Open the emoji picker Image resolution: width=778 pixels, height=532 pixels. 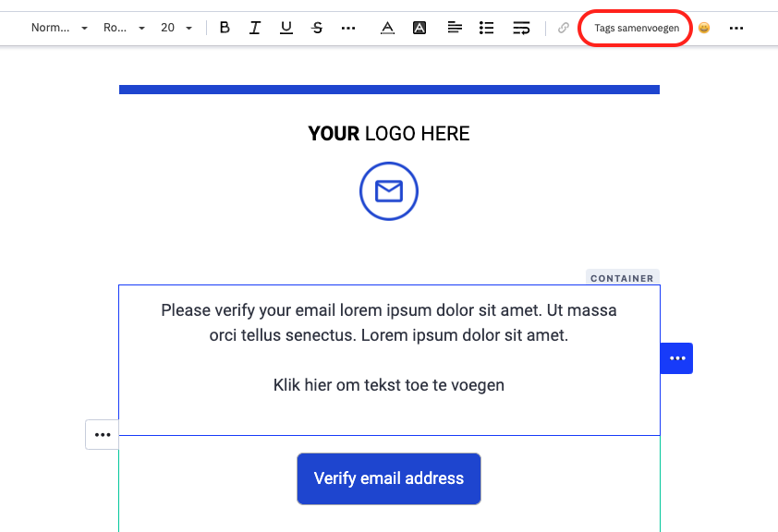[x=704, y=28]
